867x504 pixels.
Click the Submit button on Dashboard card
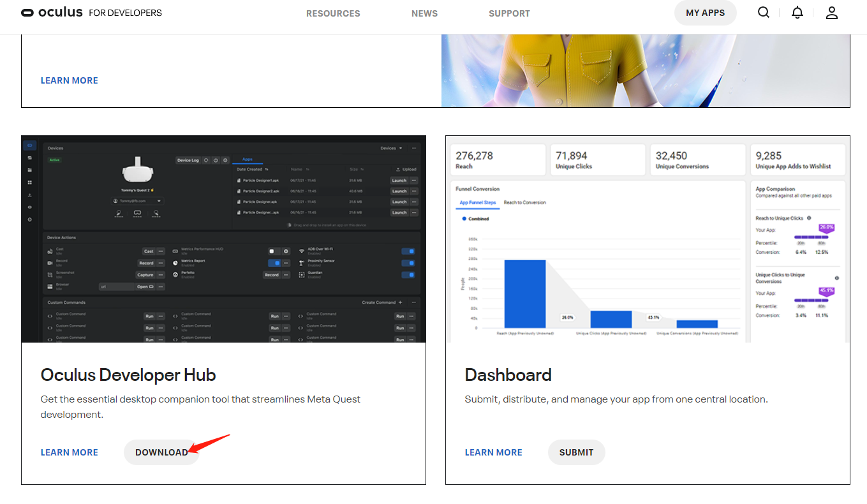point(576,452)
